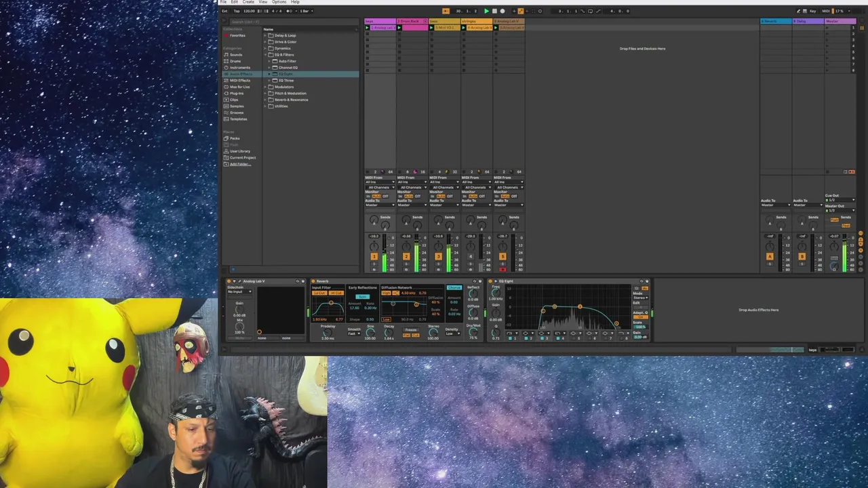The width and height of the screenshot is (868, 488).
Task: Click the Stop transport button
Action: (494, 11)
